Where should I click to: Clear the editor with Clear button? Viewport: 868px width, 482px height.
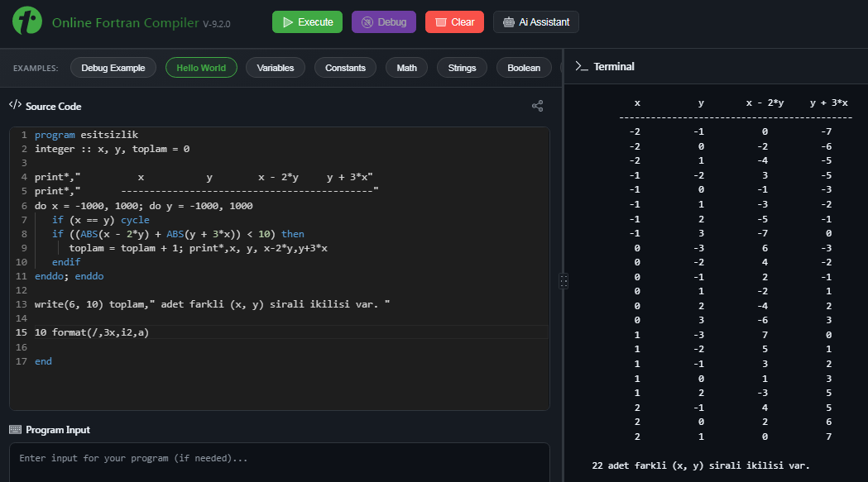[x=454, y=22]
